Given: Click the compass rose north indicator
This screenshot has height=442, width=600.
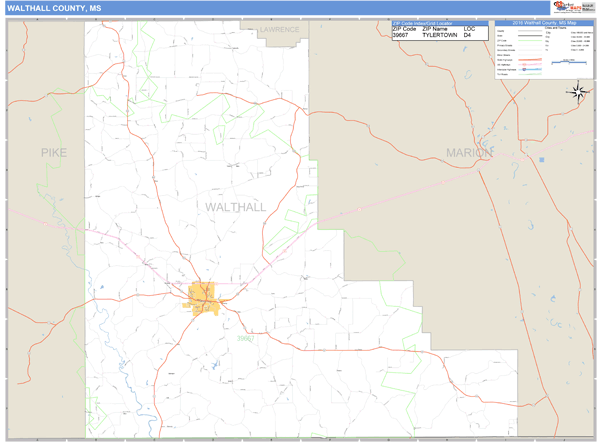Looking at the screenshot, I should pos(577,92).
